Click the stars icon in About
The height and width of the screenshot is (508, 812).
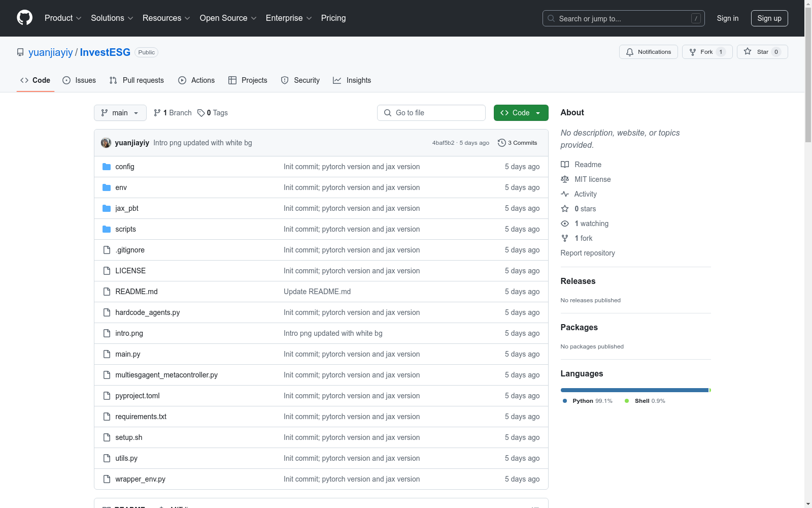point(565,209)
